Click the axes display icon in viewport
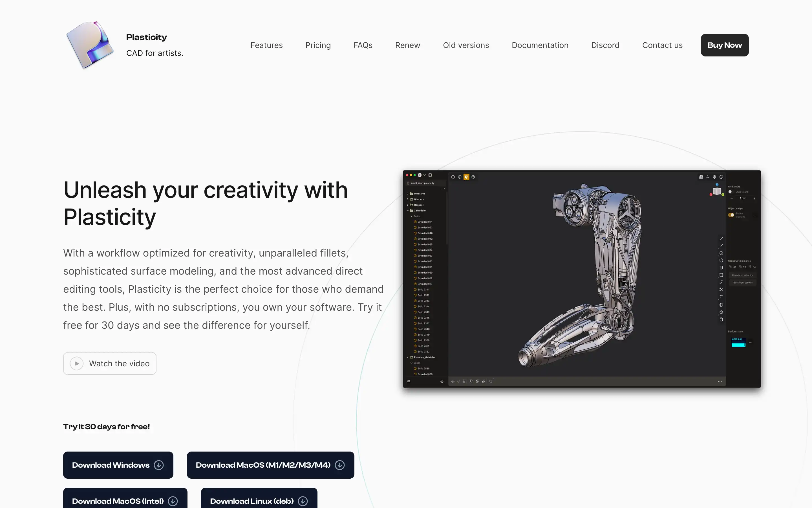The width and height of the screenshot is (812, 508). tap(708, 177)
